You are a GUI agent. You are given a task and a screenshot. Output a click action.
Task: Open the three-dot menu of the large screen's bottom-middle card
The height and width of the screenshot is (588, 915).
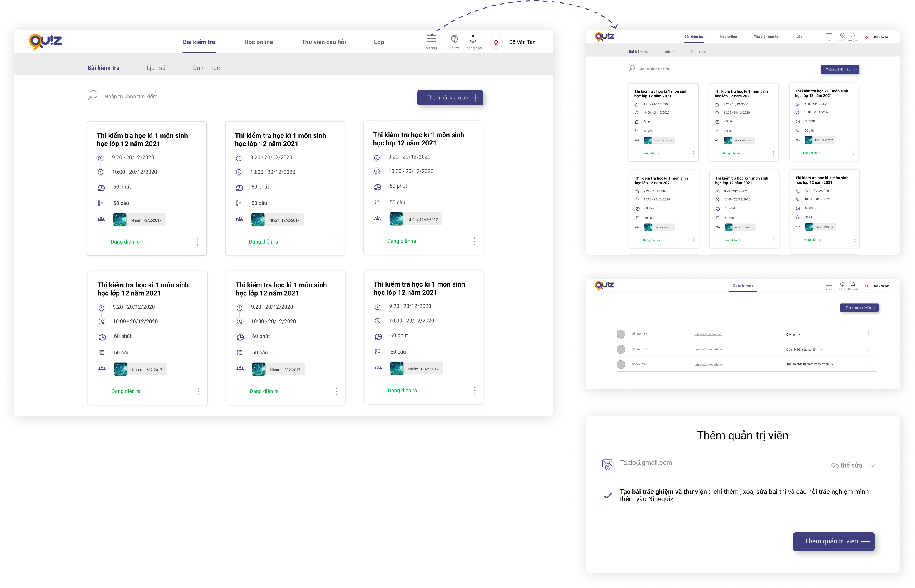pyautogui.click(x=337, y=391)
